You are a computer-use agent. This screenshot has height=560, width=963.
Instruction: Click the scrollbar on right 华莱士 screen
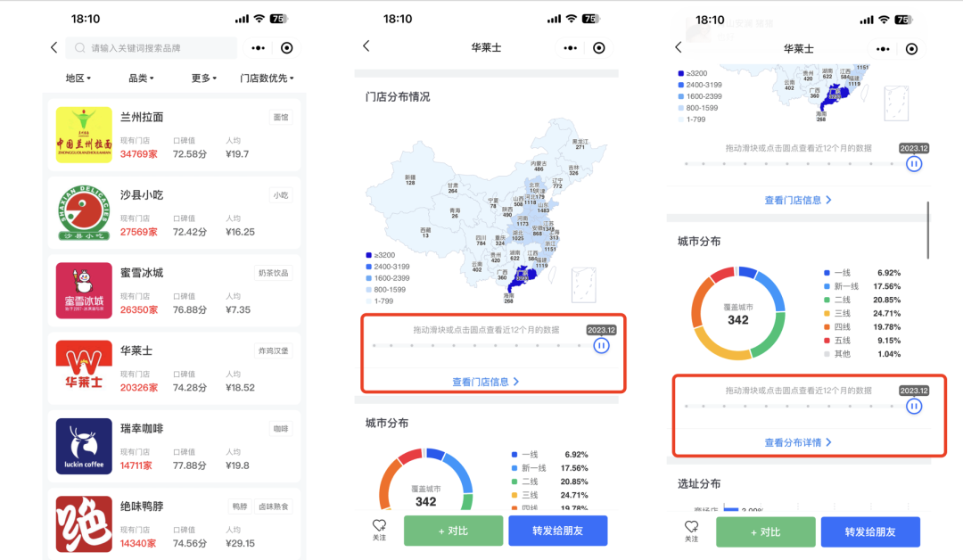click(x=927, y=230)
